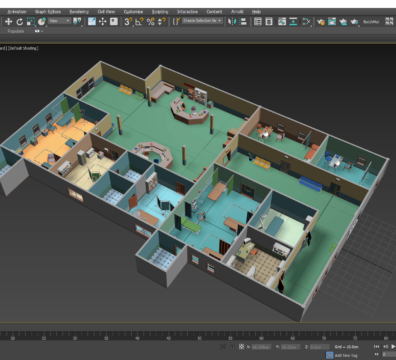This screenshot has height=360, width=396.
Task: Open the Interactive menu
Action: point(187,12)
